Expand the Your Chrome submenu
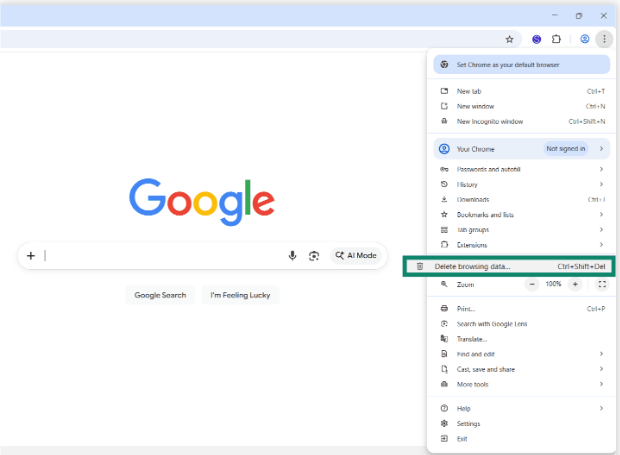 tap(522, 149)
